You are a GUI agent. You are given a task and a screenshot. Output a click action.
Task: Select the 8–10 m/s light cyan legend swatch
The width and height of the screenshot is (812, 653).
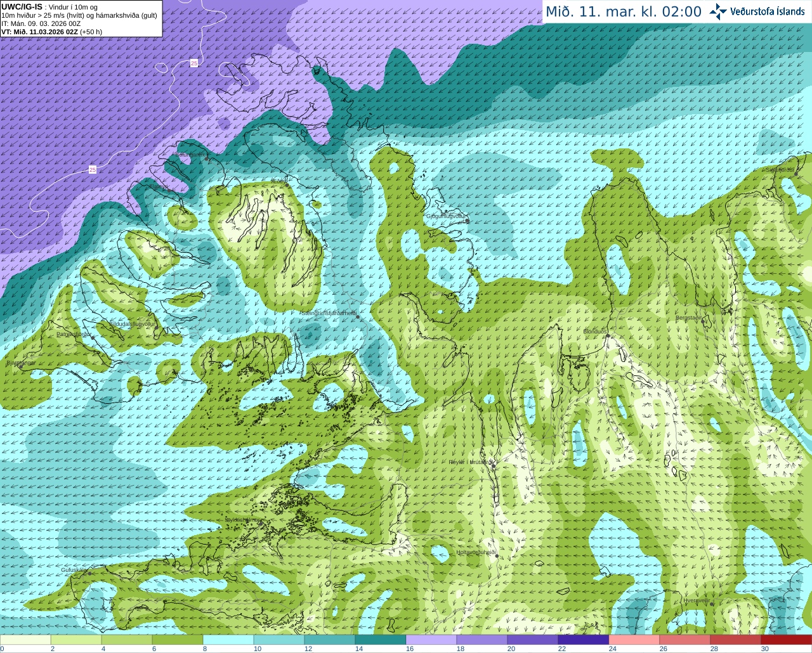pyautogui.click(x=228, y=640)
